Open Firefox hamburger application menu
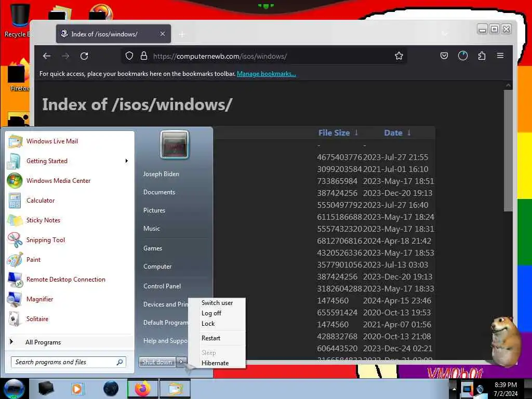The height and width of the screenshot is (399, 532). point(500,56)
